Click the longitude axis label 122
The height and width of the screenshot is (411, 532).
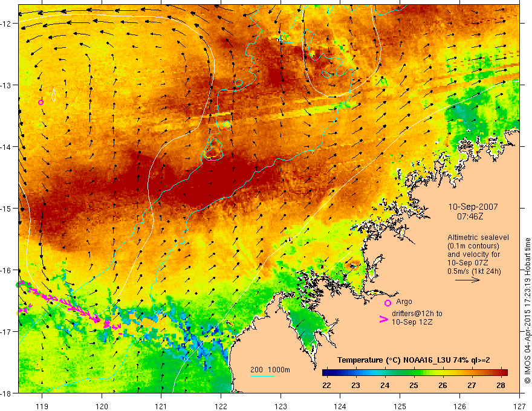click(221, 406)
